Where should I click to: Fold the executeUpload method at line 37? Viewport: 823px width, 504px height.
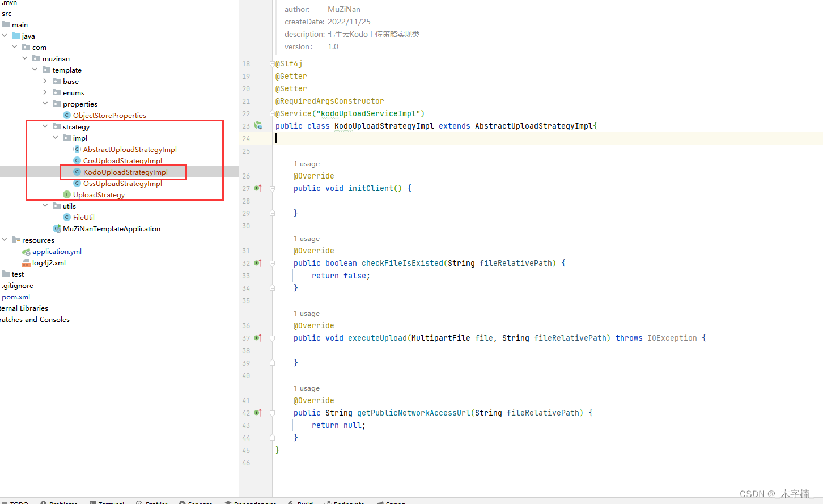(272, 338)
